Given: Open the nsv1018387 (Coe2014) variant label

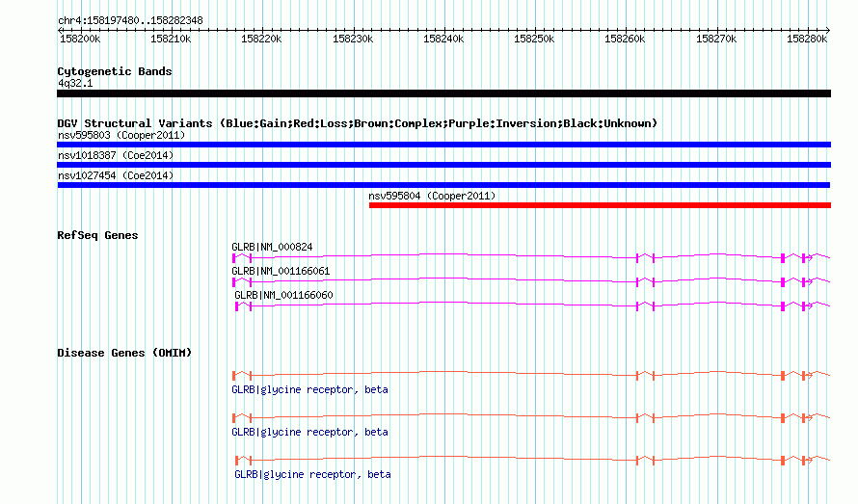Looking at the screenshot, I should click(116, 155).
